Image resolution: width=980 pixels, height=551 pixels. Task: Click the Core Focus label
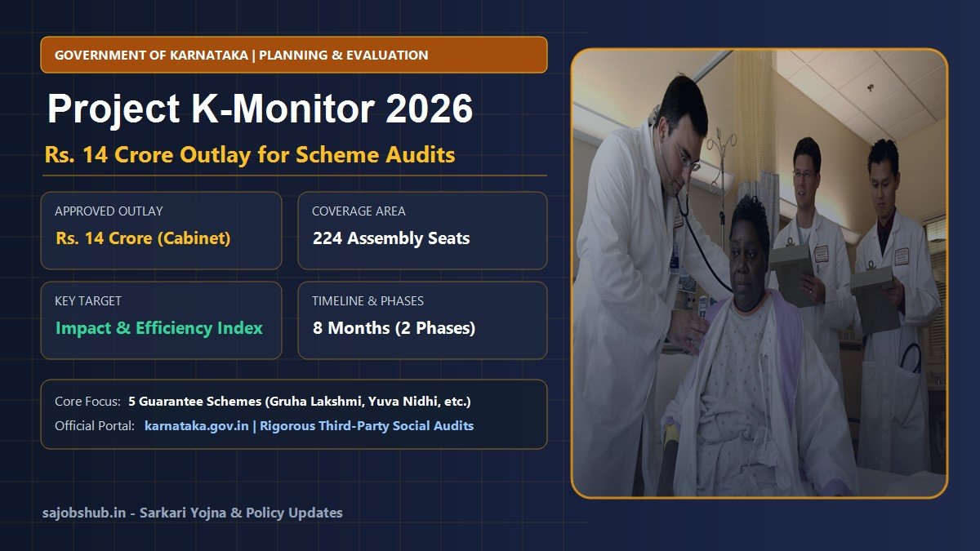pyautogui.click(x=87, y=402)
